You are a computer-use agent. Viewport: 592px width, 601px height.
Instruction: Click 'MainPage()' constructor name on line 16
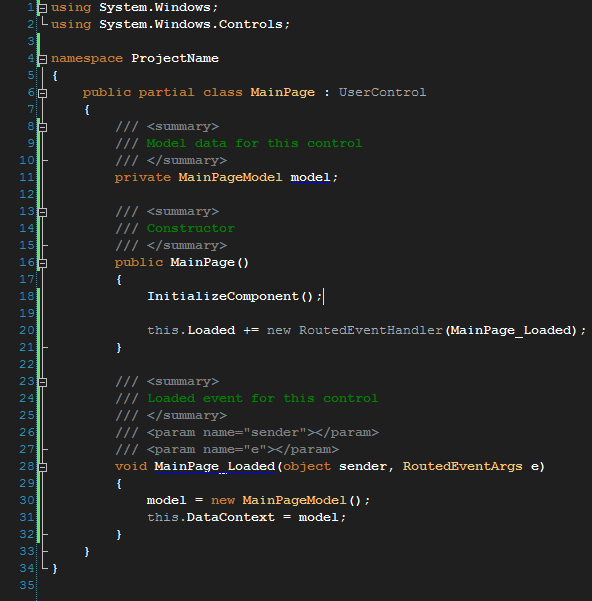click(210, 263)
